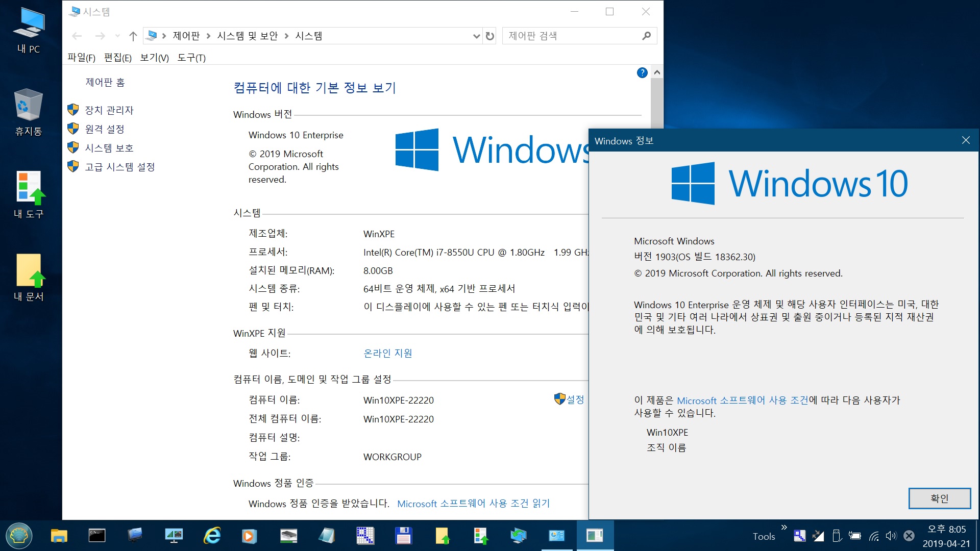This screenshot has height=551, width=980.
Task: Click the Windows 10 Enterprise edition text
Action: point(296,135)
